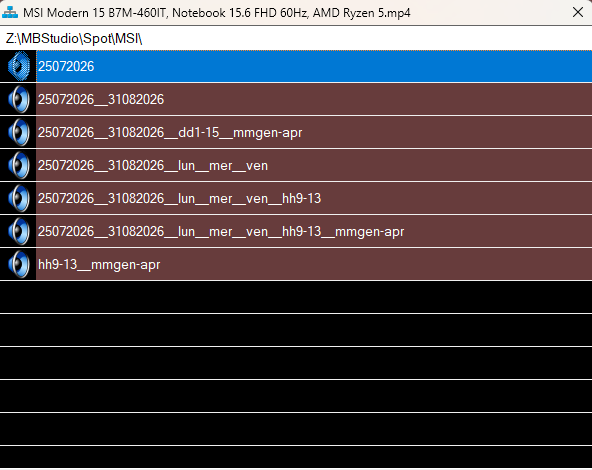Screen dimensions: 592x470
Task: Select the highlighted 25072026 item
Action: (314, 66)
